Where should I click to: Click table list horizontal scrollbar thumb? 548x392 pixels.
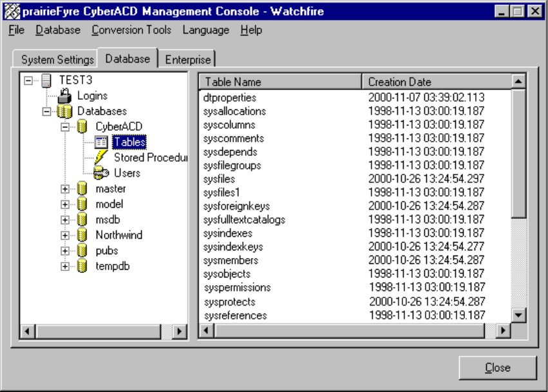(350, 330)
